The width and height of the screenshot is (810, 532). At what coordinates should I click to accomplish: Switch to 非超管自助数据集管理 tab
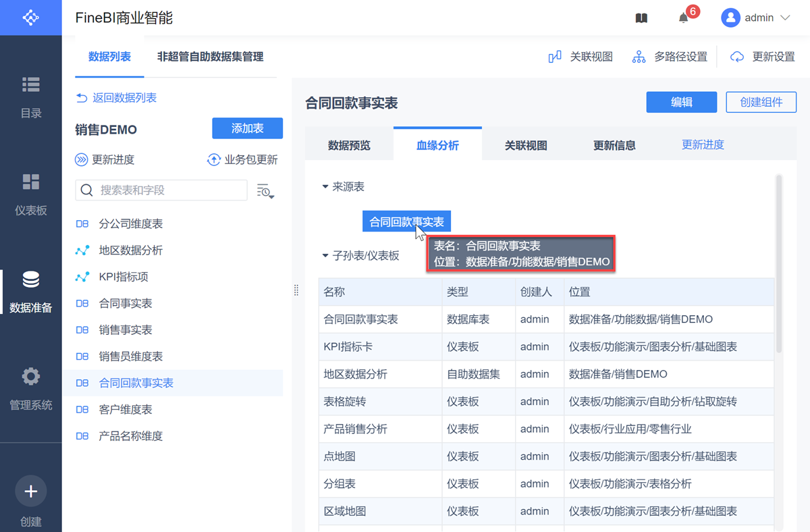tap(210, 57)
